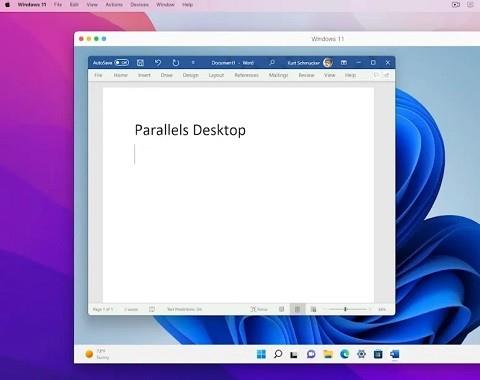Toggle the Print Layout view button
Screen dimensions: 480x380
tap(297, 309)
